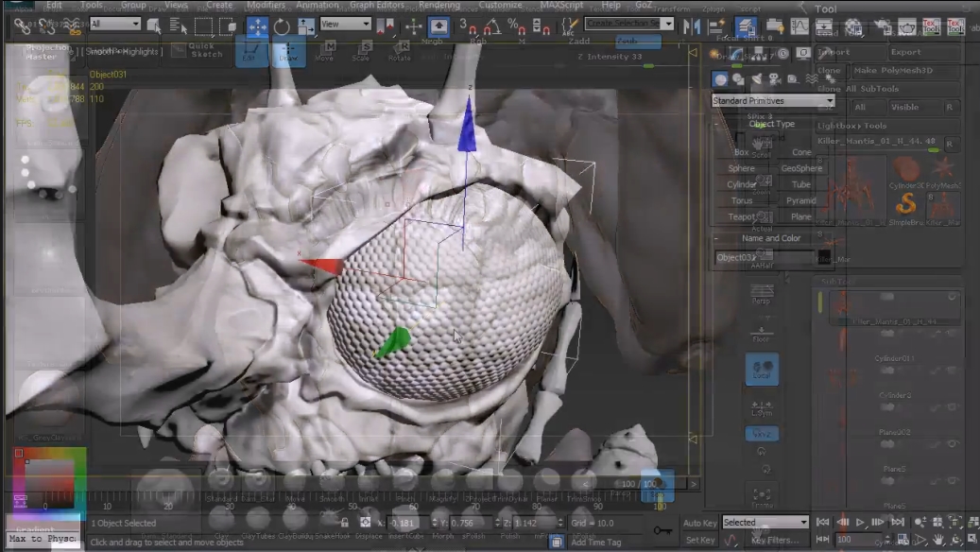
Task: Click the Teapot primitive button
Action: click(x=741, y=216)
